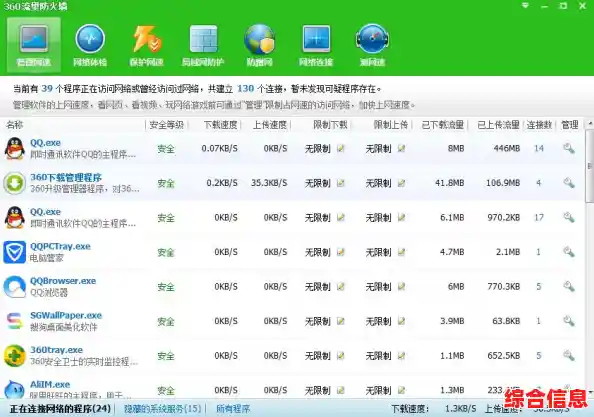
Task: Click the cloud icon of QQBrowser.exe
Action: [x=14, y=287]
